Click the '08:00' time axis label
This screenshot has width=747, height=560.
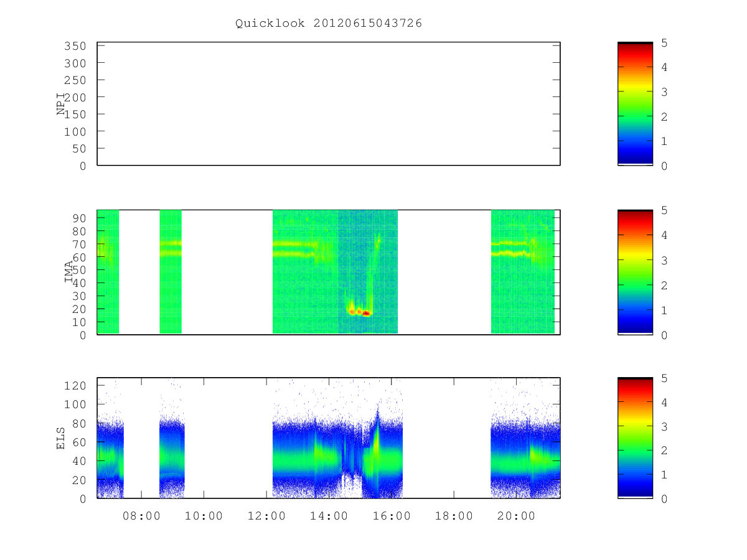141,516
